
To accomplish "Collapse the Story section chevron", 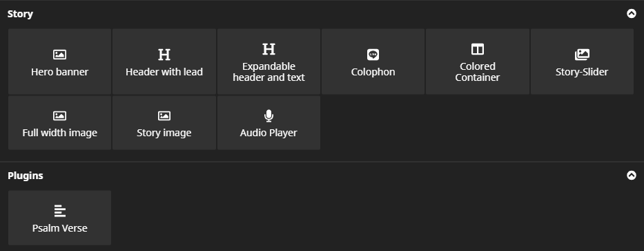I will [x=632, y=14].
